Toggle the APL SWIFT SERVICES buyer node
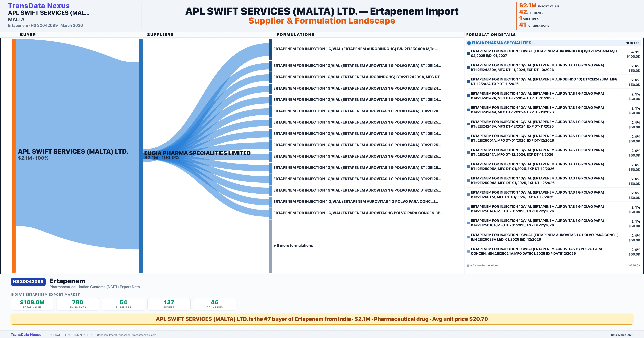644x338 pixels. pyautogui.click(x=14, y=155)
